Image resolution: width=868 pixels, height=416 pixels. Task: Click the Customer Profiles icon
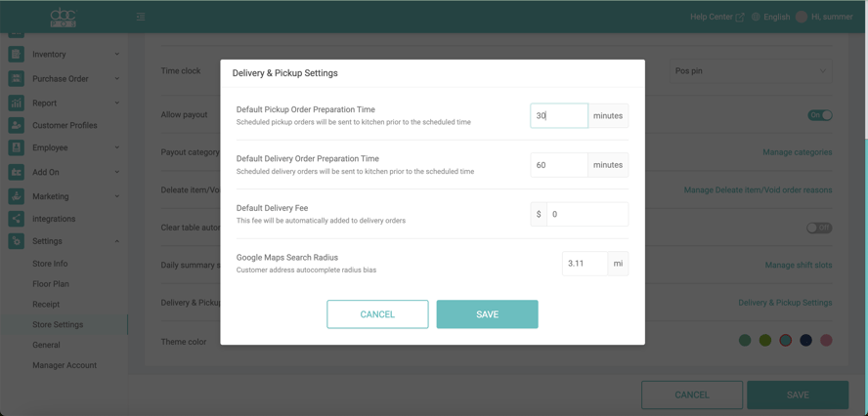[x=16, y=125]
